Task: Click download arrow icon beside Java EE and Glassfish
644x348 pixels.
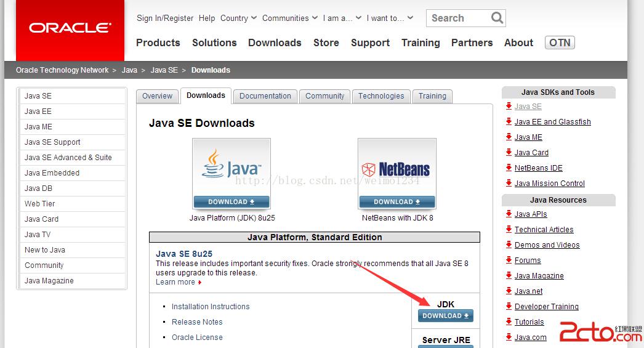Action: [509, 121]
